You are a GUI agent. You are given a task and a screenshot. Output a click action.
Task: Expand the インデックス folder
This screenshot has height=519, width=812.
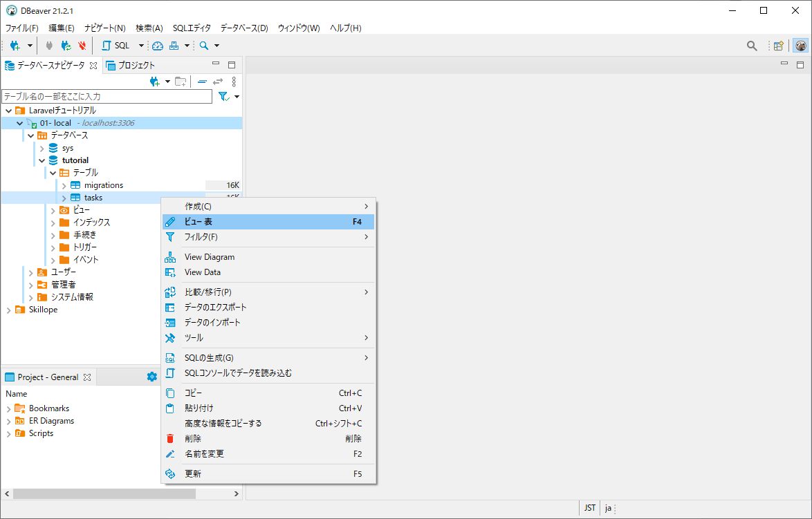(x=53, y=223)
